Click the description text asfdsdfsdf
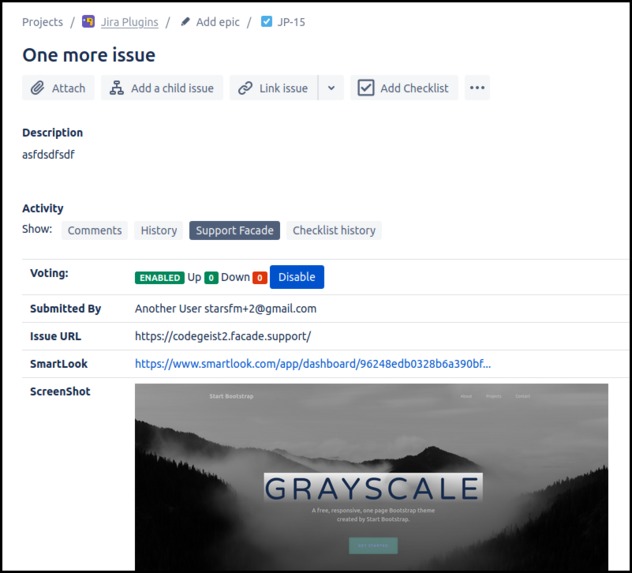632x573 pixels. pos(48,155)
